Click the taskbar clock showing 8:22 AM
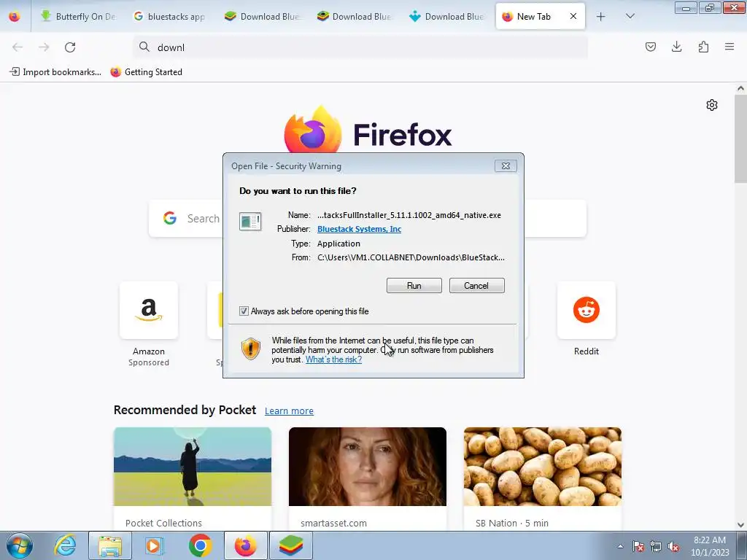Image resolution: width=747 pixels, height=560 pixels. 710,546
